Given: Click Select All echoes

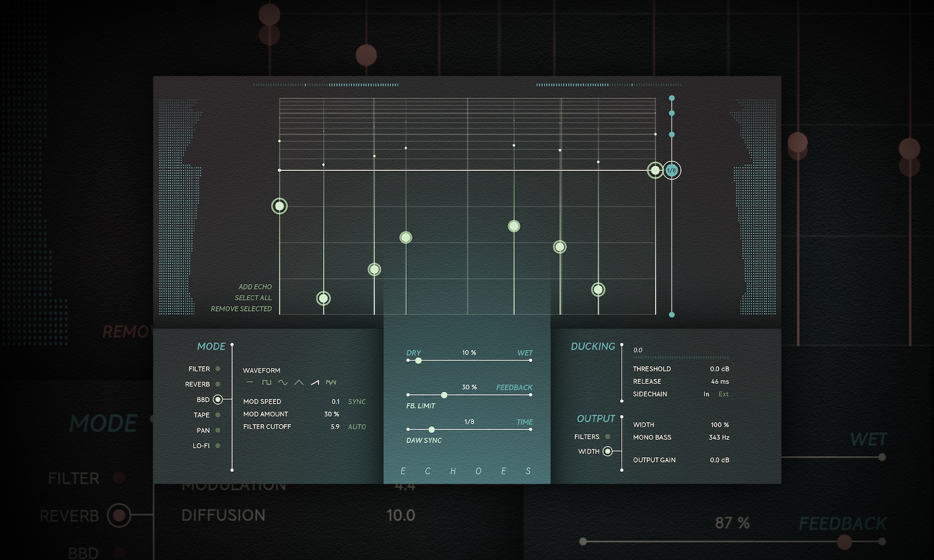Looking at the screenshot, I should pyautogui.click(x=253, y=297).
